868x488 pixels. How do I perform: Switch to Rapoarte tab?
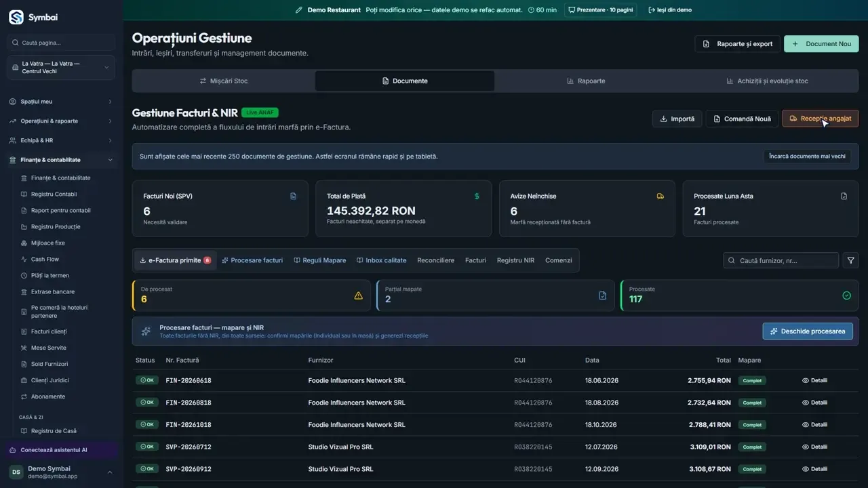click(586, 81)
